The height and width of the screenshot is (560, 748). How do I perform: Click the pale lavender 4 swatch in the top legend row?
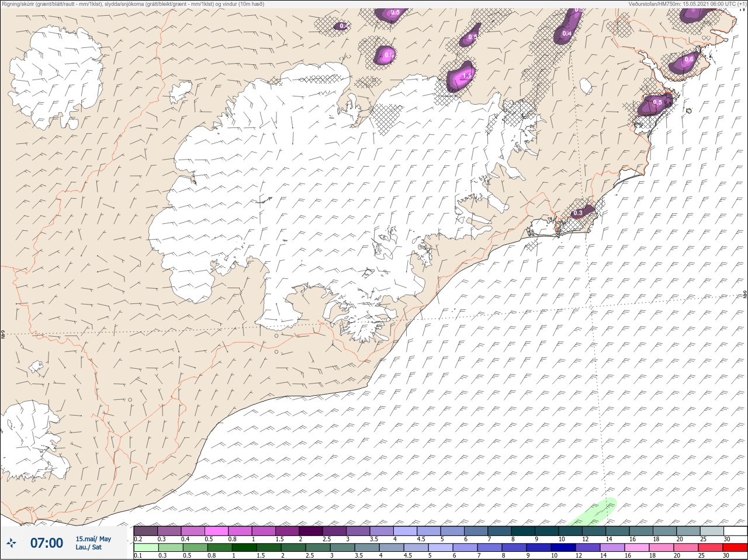405,531
